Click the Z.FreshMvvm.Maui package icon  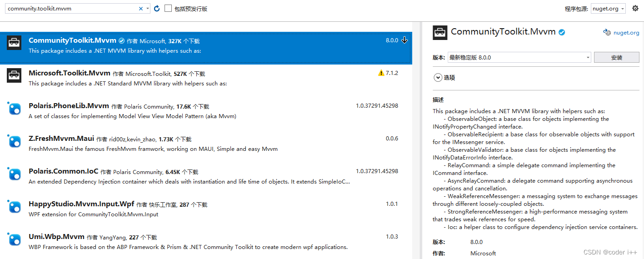(14, 141)
